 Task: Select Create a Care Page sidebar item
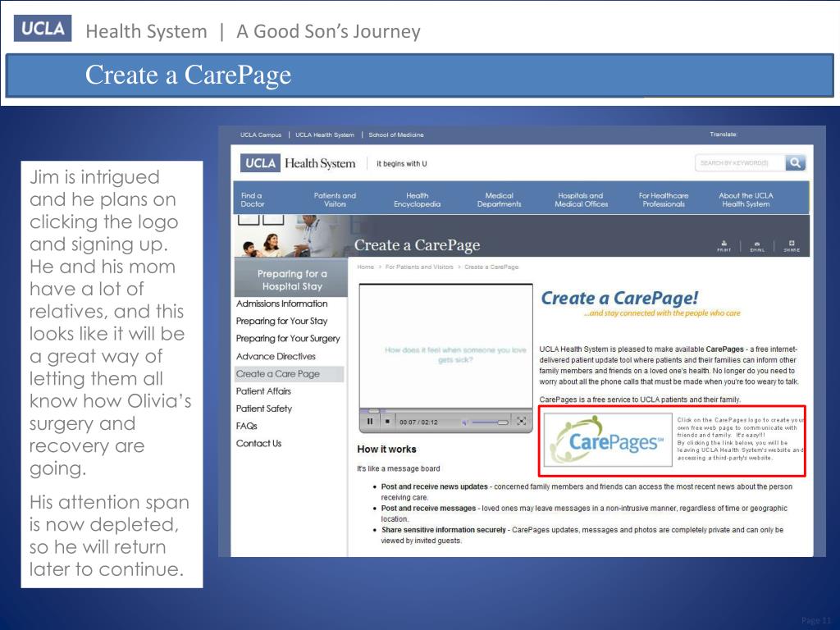(x=290, y=374)
